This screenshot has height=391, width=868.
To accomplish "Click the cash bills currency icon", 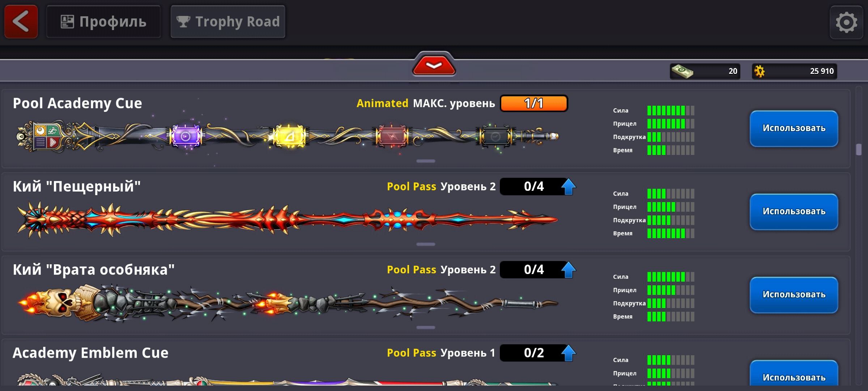I will coord(682,71).
